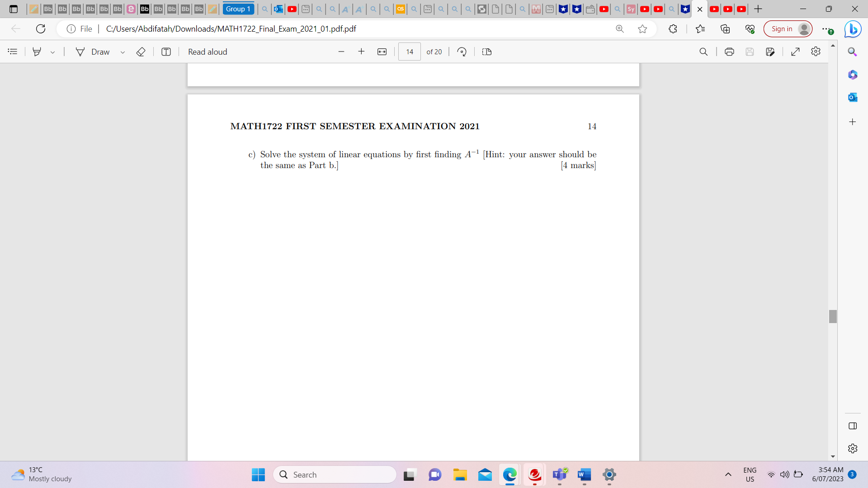Open the PDF settings and more menu
Viewport: 868px width, 488px height.
click(x=816, y=52)
